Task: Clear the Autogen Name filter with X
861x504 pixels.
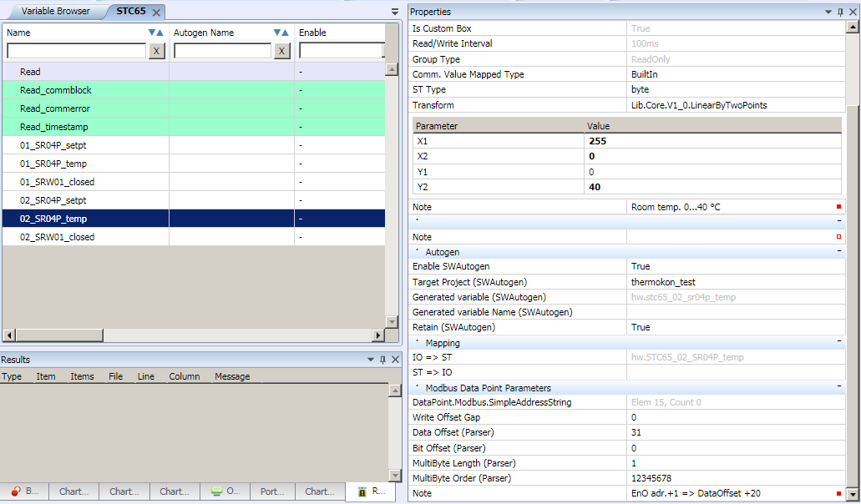Action: click(282, 51)
